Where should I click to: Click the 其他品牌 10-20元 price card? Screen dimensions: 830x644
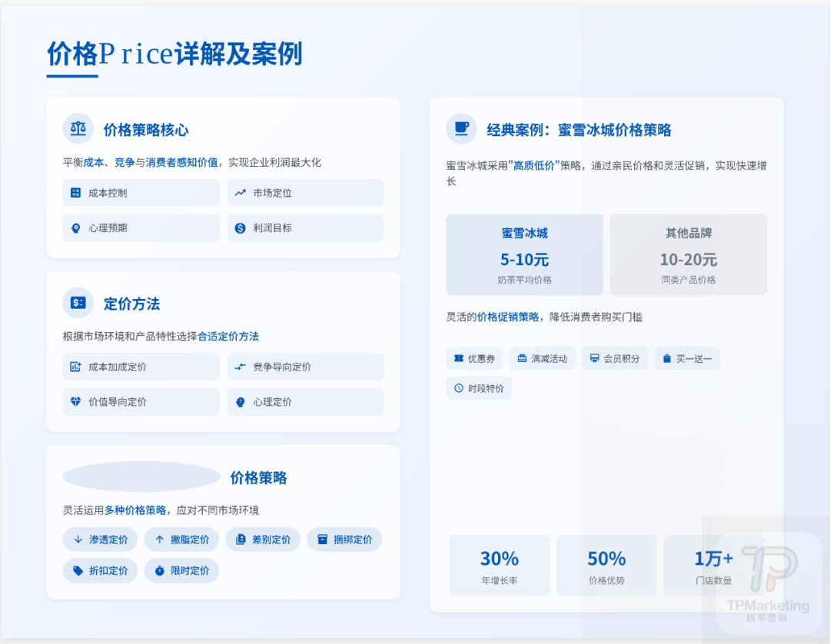coord(688,254)
